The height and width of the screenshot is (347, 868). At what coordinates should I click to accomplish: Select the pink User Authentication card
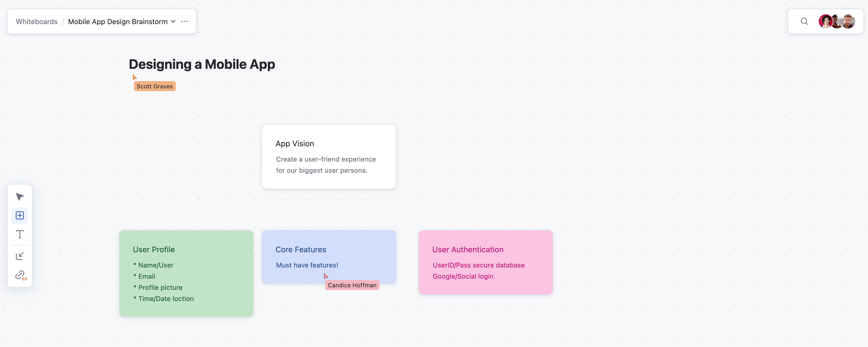pyautogui.click(x=486, y=262)
